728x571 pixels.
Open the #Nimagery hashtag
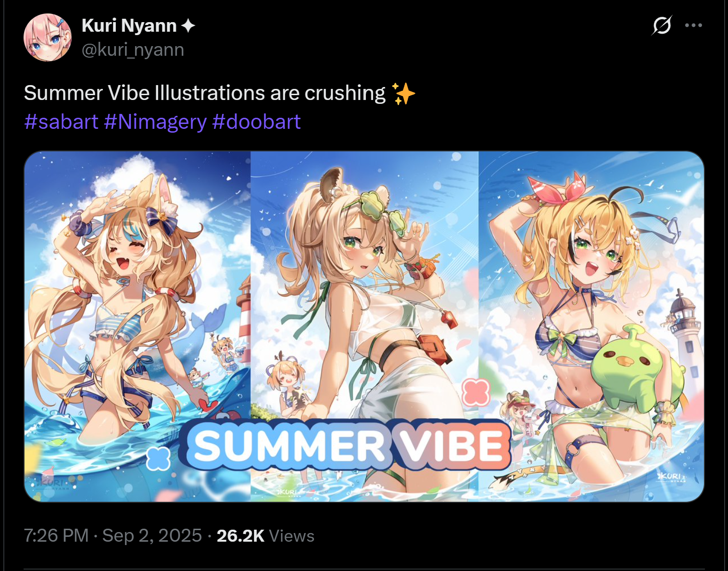155,122
